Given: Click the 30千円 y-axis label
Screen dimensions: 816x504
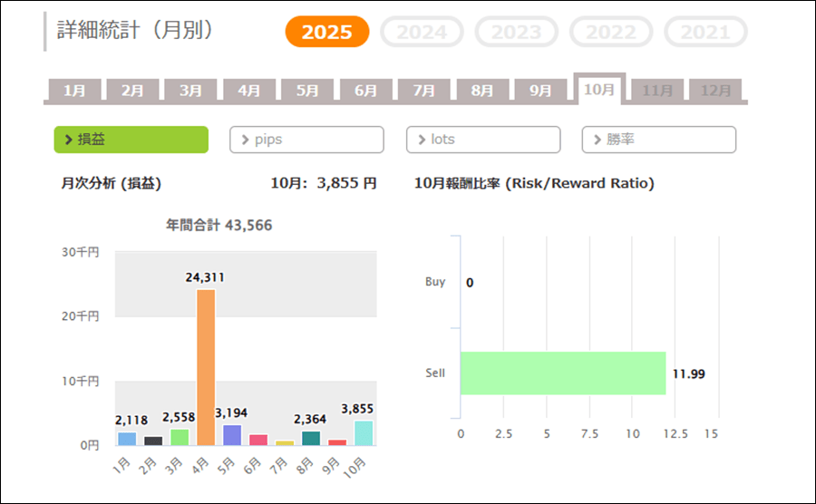Looking at the screenshot, I should (80, 252).
